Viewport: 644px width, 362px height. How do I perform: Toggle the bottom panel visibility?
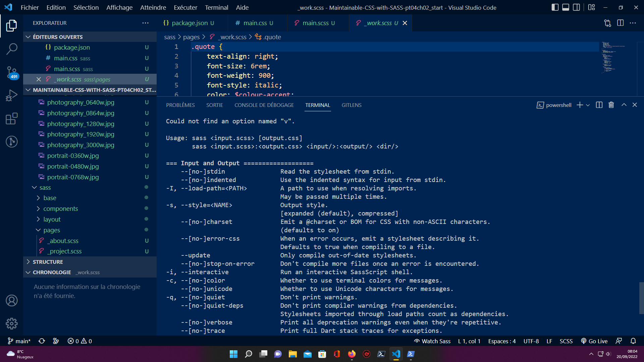[x=566, y=7]
